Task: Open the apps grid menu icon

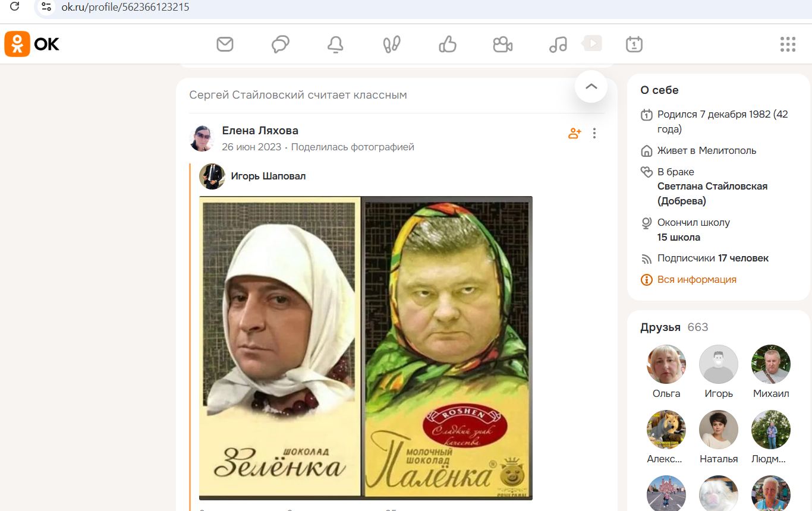Action: click(788, 44)
